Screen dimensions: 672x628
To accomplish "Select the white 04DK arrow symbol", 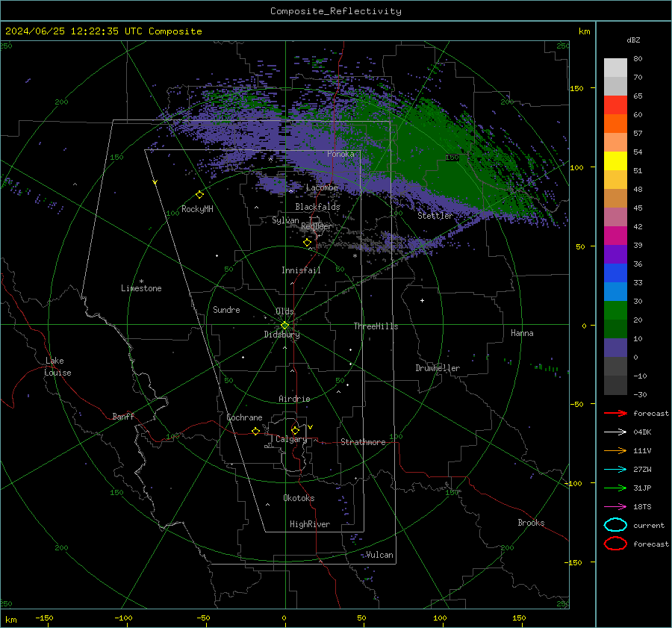I will [615, 432].
